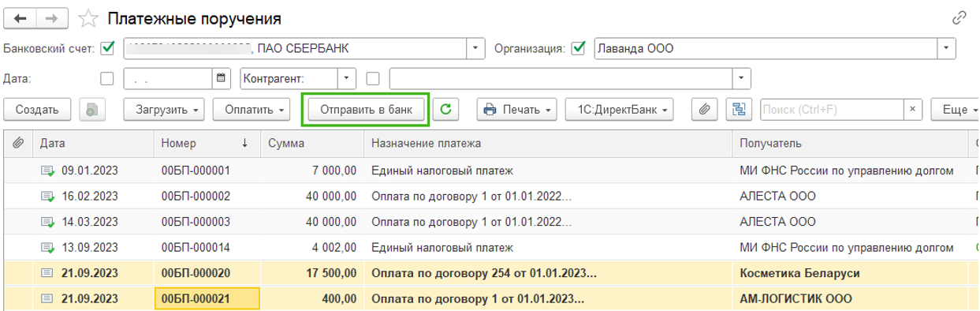
Task: Open the Печать dropdown menu
Action: tap(517, 110)
